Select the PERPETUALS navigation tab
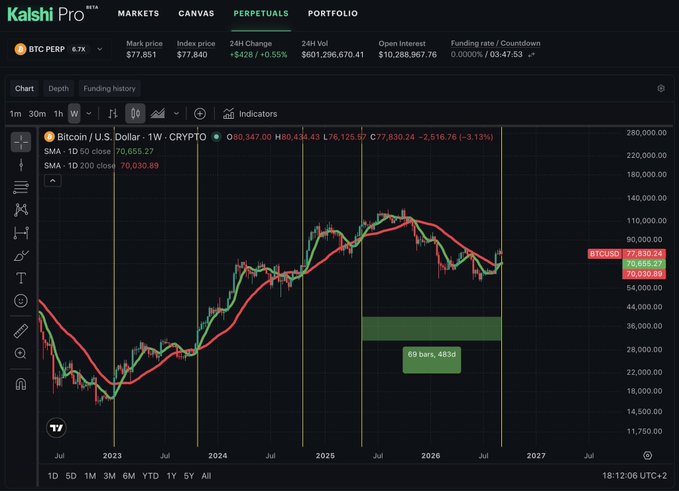679x491 pixels. [x=261, y=13]
